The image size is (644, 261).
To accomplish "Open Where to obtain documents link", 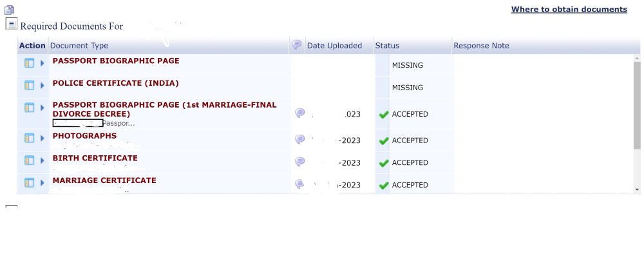I will pyautogui.click(x=569, y=10).
